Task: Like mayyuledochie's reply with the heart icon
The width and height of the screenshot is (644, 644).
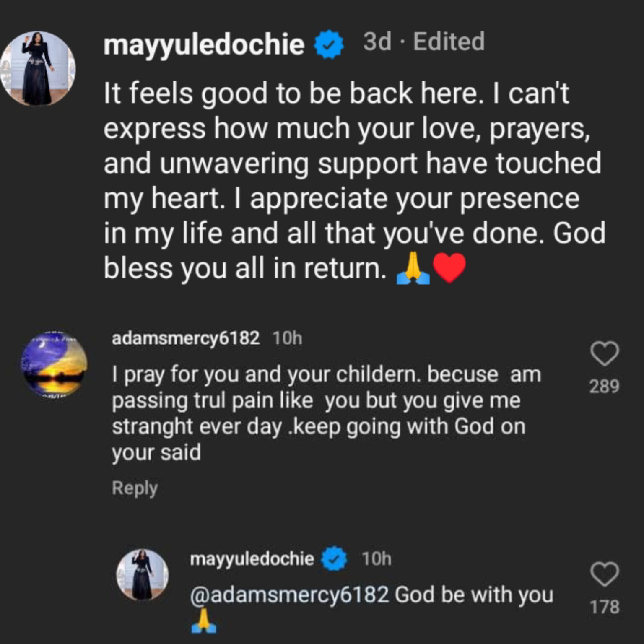Action: pos(604,574)
